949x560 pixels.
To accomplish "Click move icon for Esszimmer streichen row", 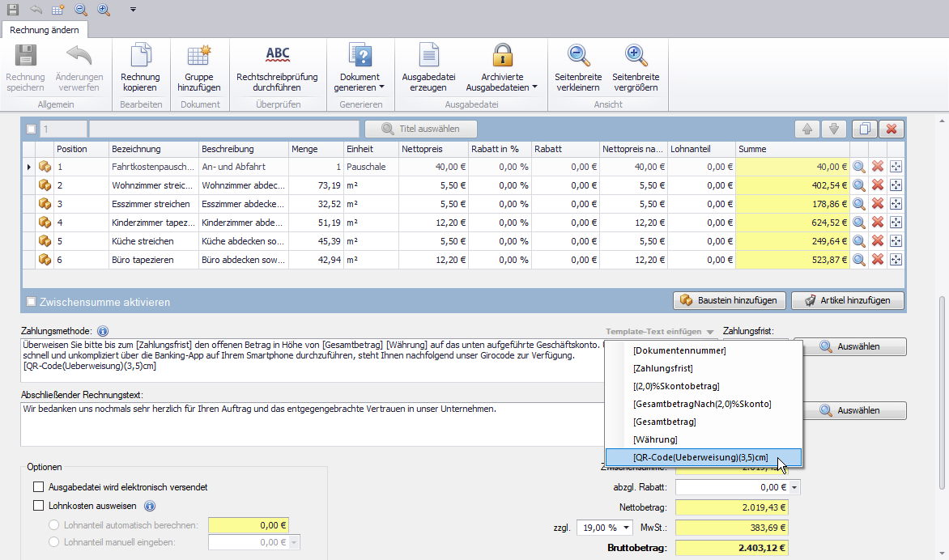I will pyautogui.click(x=896, y=204).
